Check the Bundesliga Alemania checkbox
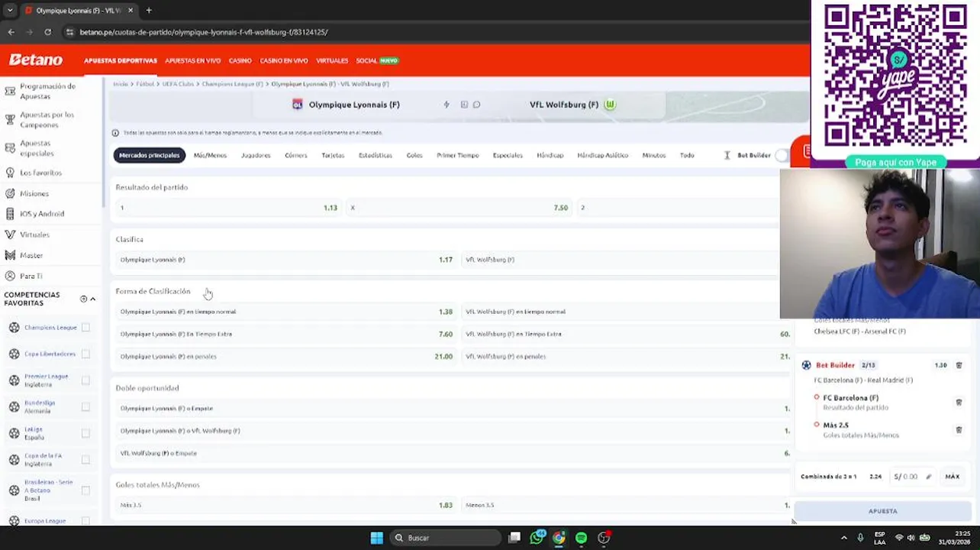The height and width of the screenshot is (550, 980). tap(85, 407)
